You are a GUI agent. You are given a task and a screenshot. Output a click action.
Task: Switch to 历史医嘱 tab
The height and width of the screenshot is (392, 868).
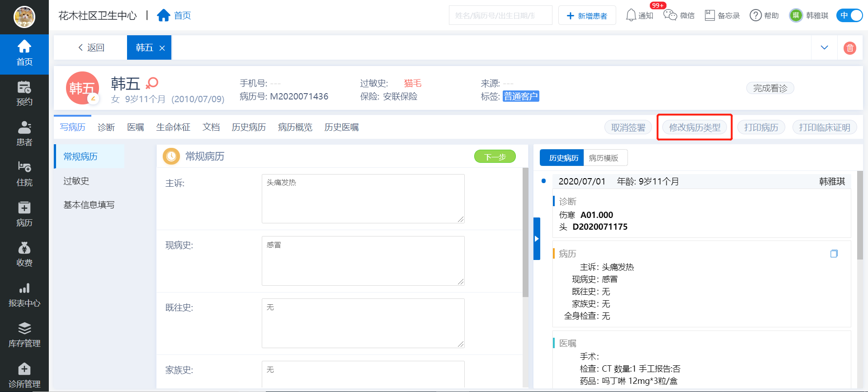tap(341, 127)
